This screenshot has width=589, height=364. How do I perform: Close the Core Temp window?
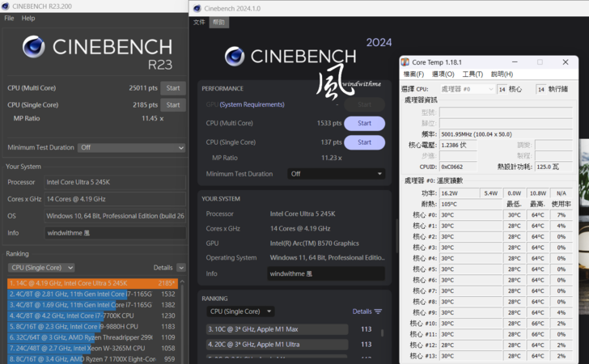(x=566, y=61)
